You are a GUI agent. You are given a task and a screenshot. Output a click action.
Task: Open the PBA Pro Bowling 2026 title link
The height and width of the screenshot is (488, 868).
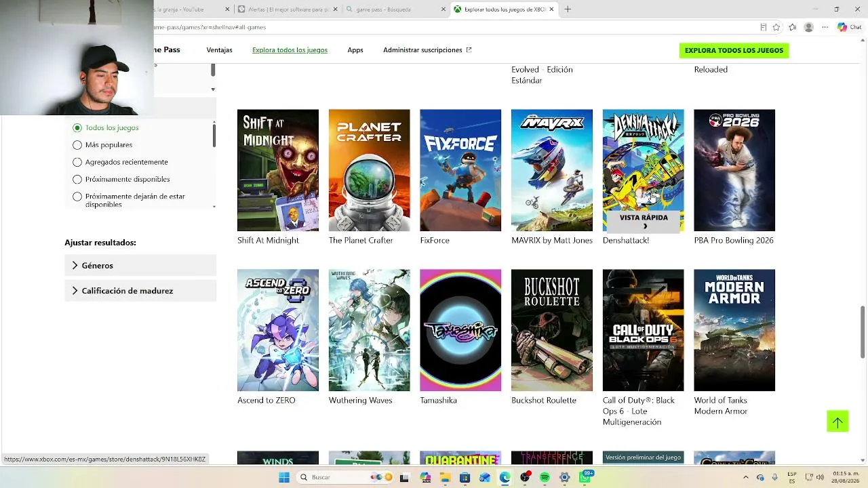coord(734,241)
